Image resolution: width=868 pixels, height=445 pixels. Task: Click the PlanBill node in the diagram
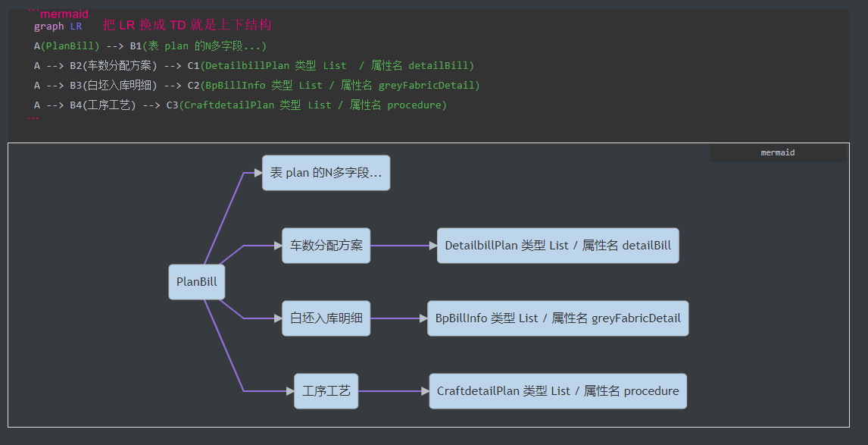pos(196,281)
